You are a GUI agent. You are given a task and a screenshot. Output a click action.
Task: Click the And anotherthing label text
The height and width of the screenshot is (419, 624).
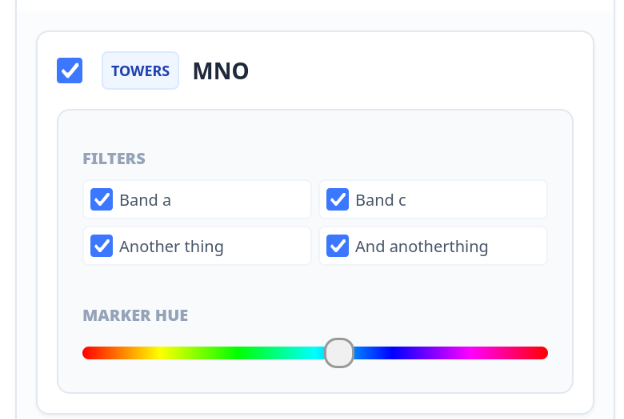coord(421,247)
